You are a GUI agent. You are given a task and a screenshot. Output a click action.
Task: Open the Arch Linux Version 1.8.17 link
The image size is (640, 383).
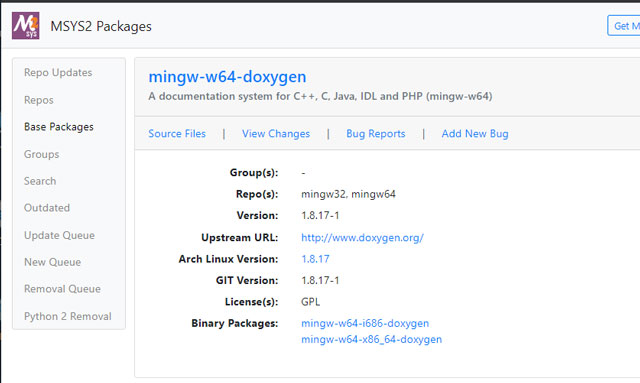315,259
